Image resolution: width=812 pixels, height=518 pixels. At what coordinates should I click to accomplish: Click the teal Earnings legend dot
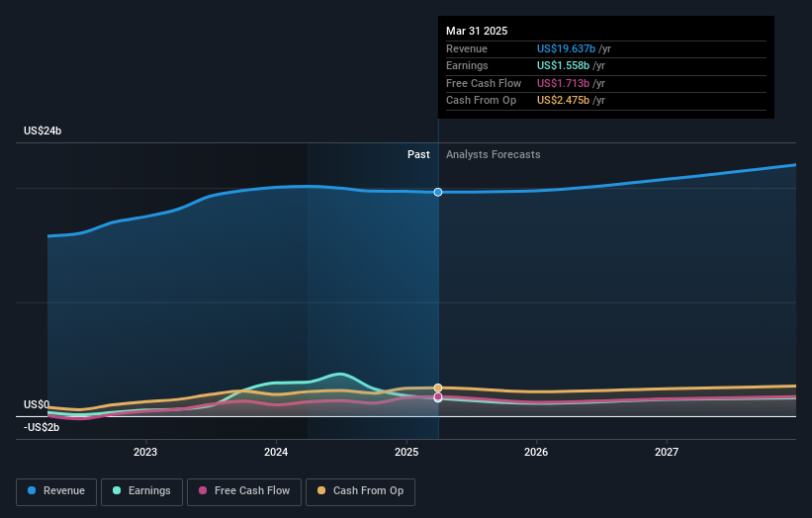(x=117, y=490)
